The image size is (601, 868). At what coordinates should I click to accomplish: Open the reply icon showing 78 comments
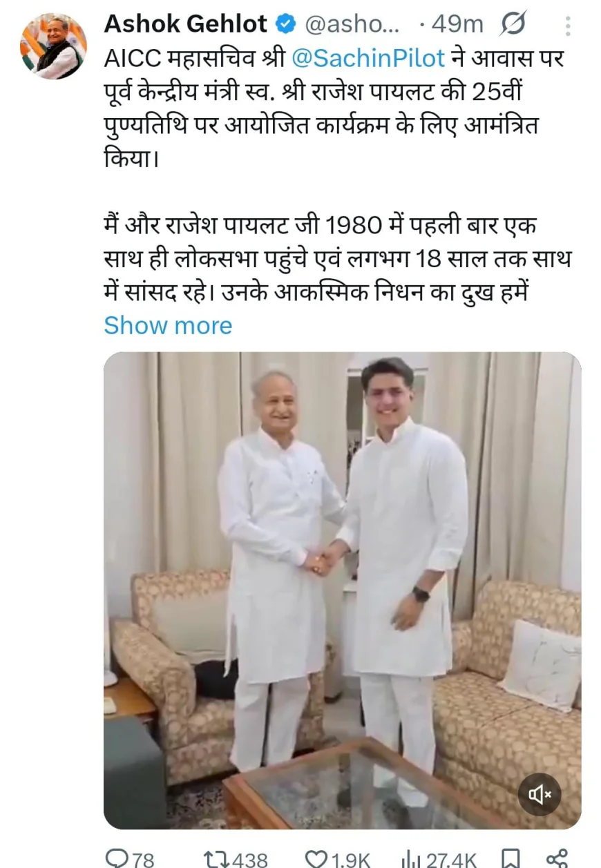117,858
